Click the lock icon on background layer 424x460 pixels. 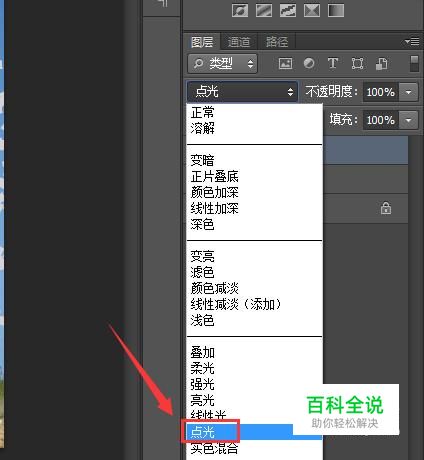[386, 208]
